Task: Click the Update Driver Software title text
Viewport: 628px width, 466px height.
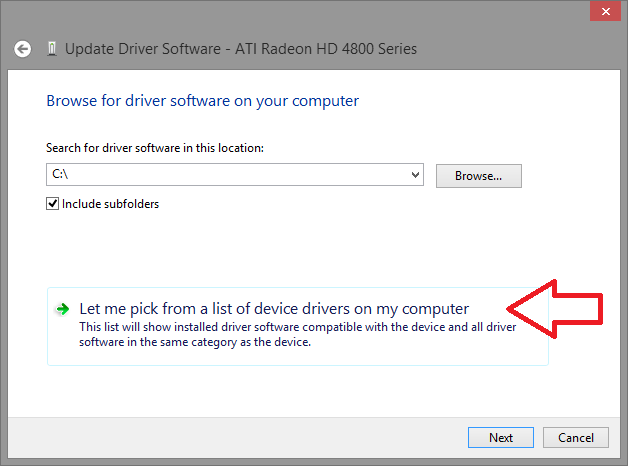Action: click(x=241, y=49)
